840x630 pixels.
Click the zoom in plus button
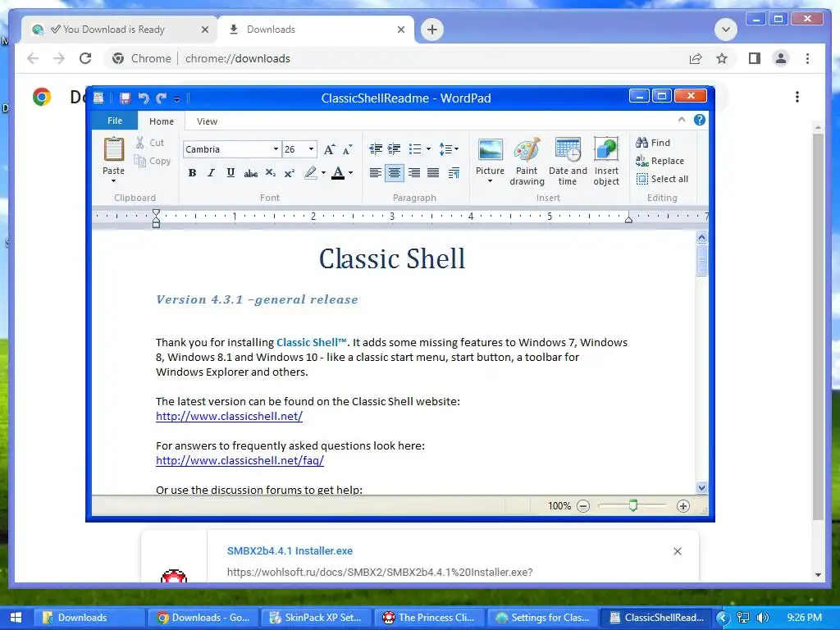tap(683, 506)
